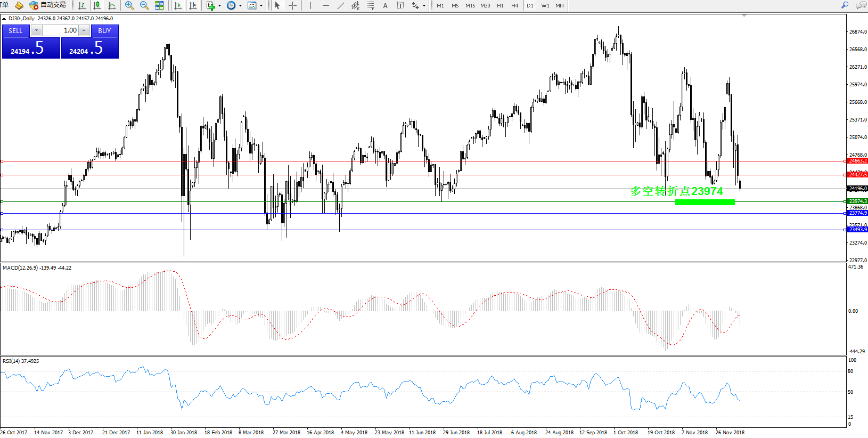The height and width of the screenshot is (438, 868).
Task: Switch to the W1 timeframe
Action: (x=545, y=6)
